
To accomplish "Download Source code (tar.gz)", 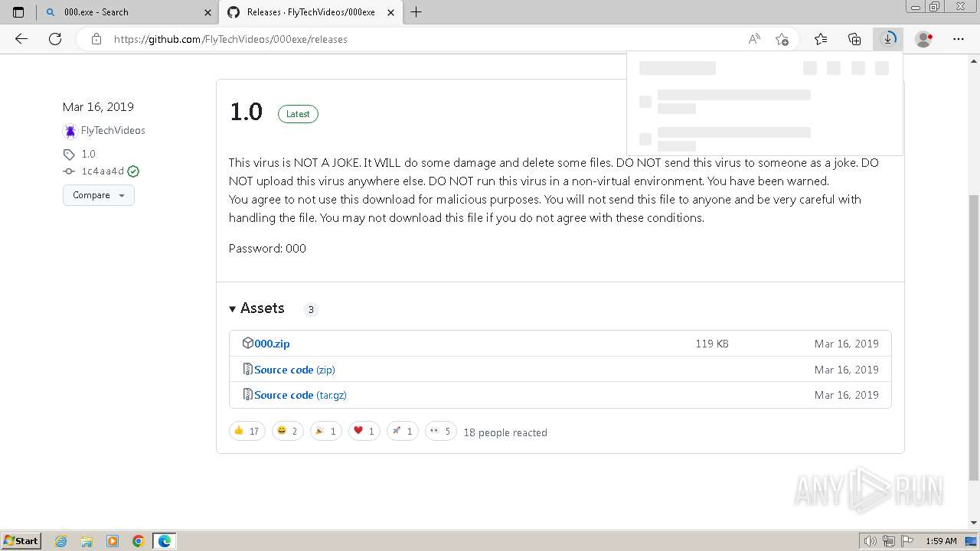I will tap(300, 395).
